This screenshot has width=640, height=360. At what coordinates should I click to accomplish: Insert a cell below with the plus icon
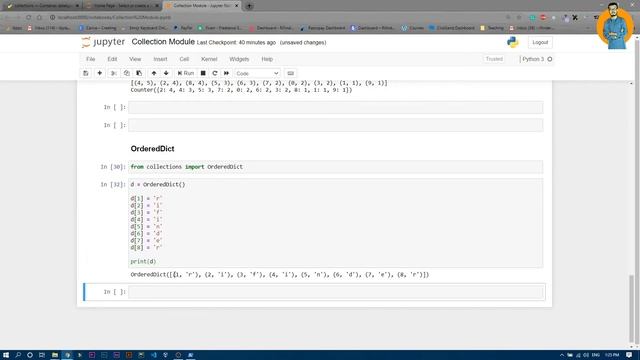coord(100,73)
